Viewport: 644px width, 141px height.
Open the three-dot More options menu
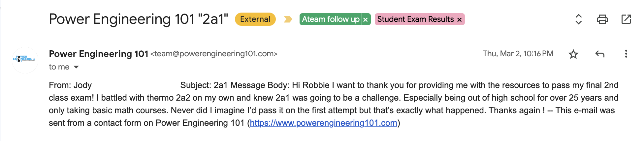(x=626, y=54)
